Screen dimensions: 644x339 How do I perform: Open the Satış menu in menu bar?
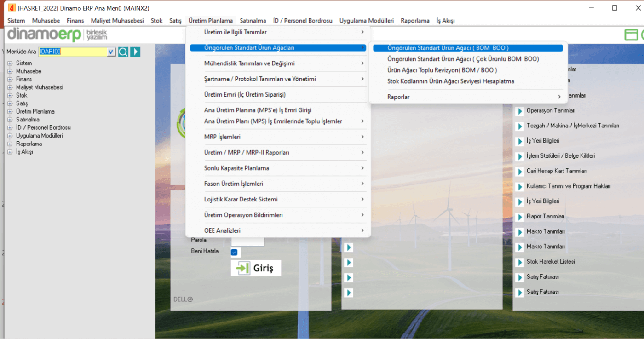coord(175,21)
